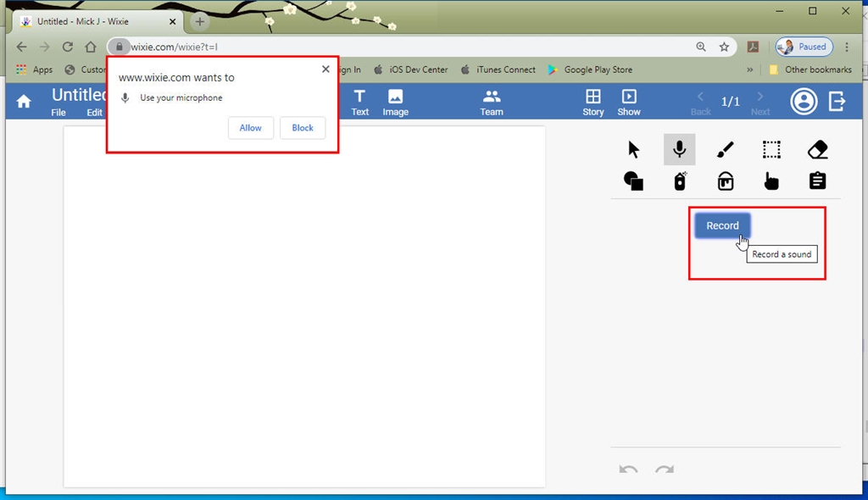Viewport: 868px width, 500px height.
Task: Open the iOS Dev Center bookmark
Action: (411, 69)
